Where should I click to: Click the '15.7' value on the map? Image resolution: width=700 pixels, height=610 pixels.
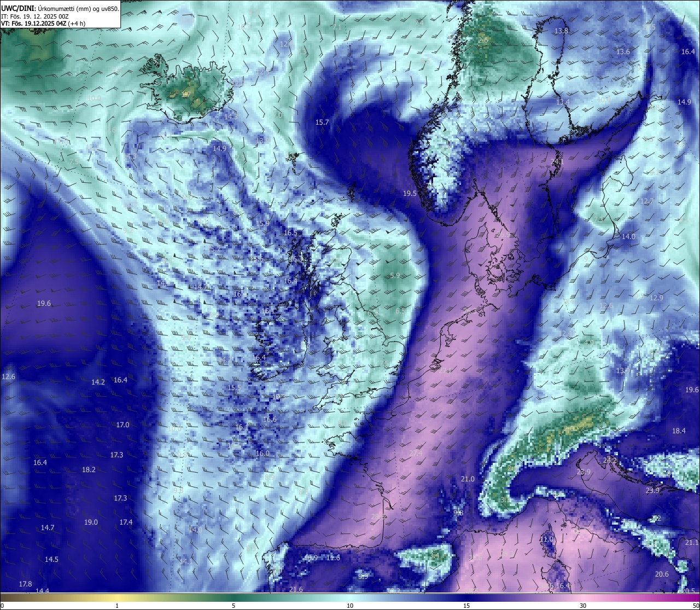tap(322, 122)
